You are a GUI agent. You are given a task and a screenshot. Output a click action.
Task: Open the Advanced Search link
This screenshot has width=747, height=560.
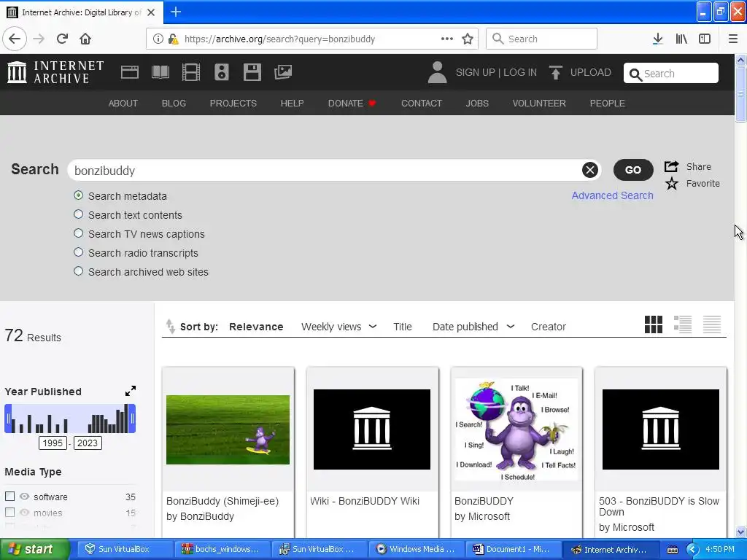tap(612, 195)
